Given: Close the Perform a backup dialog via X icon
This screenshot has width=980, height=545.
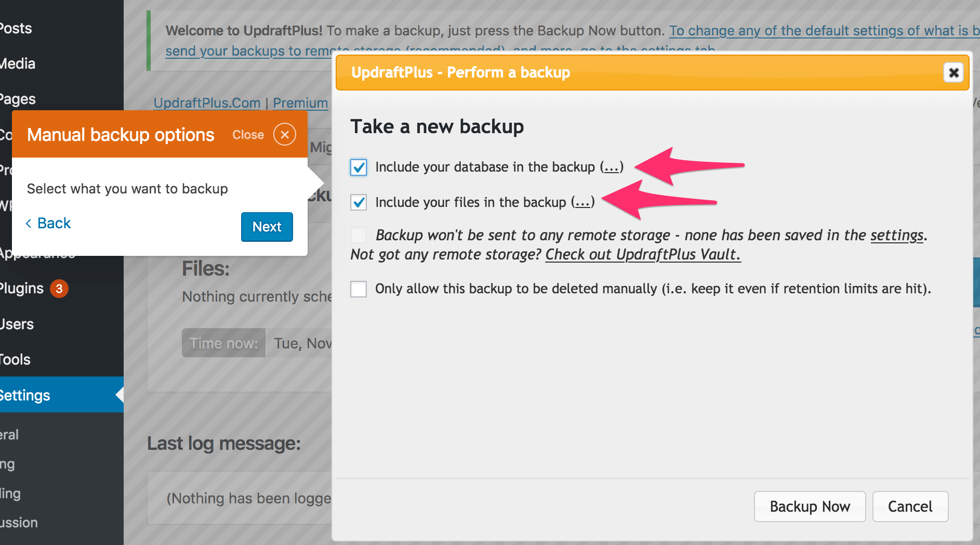Looking at the screenshot, I should click(x=953, y=73).
